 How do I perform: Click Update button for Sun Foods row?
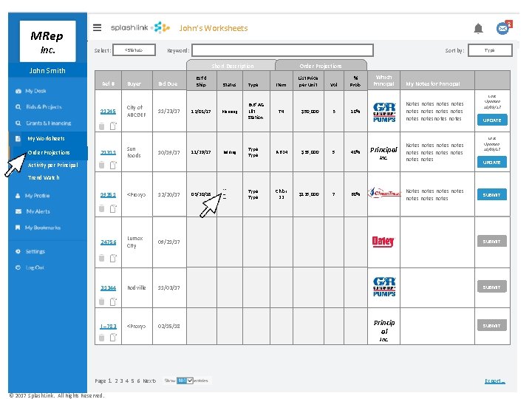pyautogui.click(x=492, y=162)
